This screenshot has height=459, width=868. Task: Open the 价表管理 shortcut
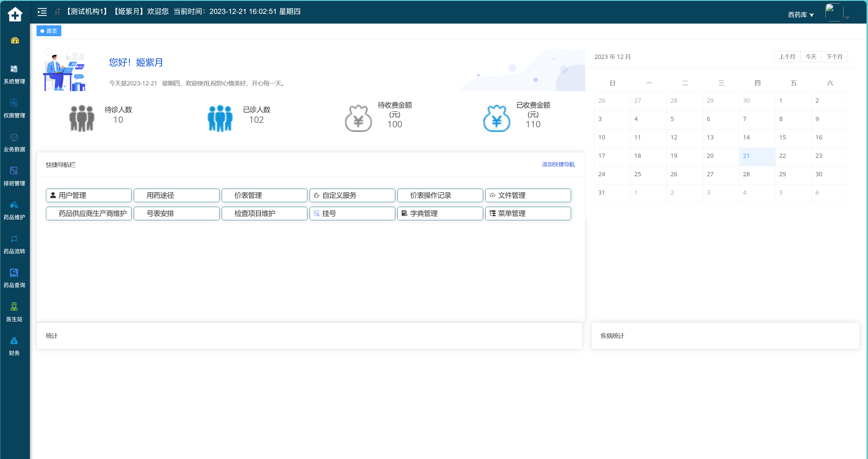click(265, 195)
